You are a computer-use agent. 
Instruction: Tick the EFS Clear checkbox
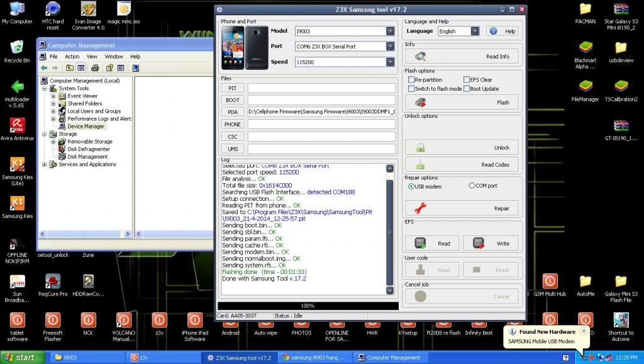(x=466, y=80)
